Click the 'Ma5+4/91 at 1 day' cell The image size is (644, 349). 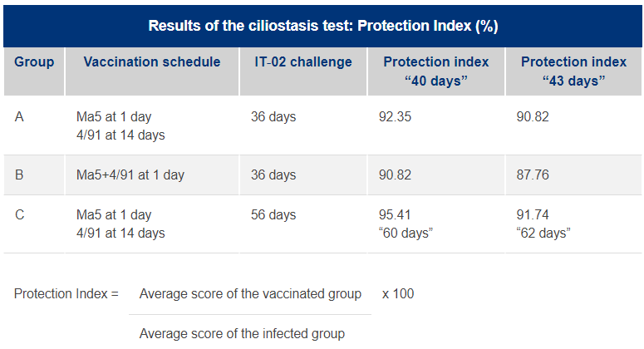(130, 174)
